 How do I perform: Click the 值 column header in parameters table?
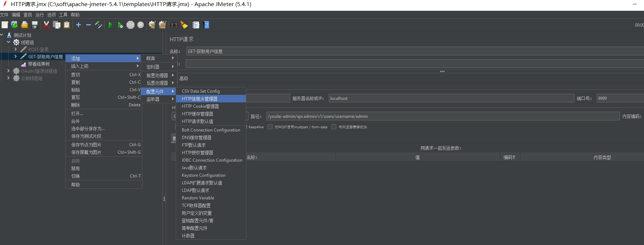417,157
